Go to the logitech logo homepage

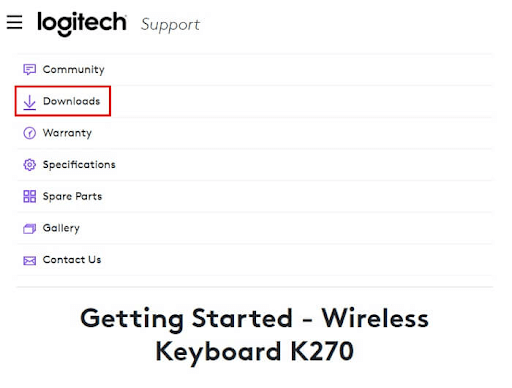[x=82, y=23]
